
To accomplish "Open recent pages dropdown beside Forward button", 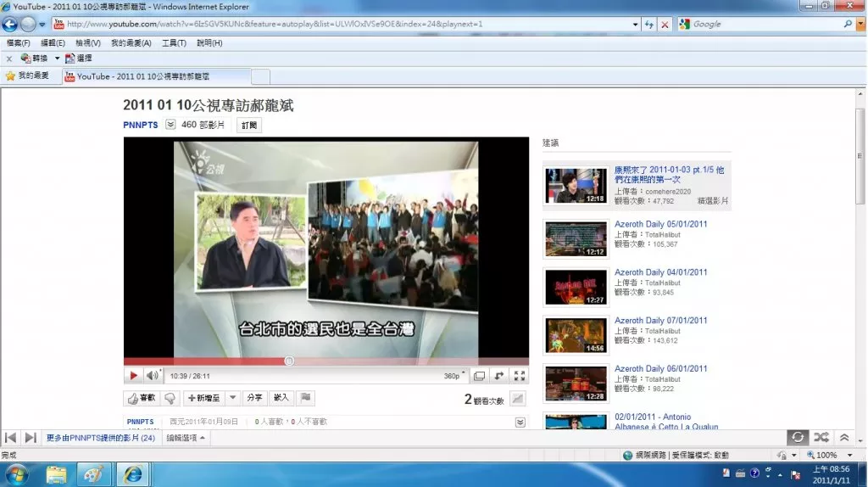I will click(x=42, y=25).
